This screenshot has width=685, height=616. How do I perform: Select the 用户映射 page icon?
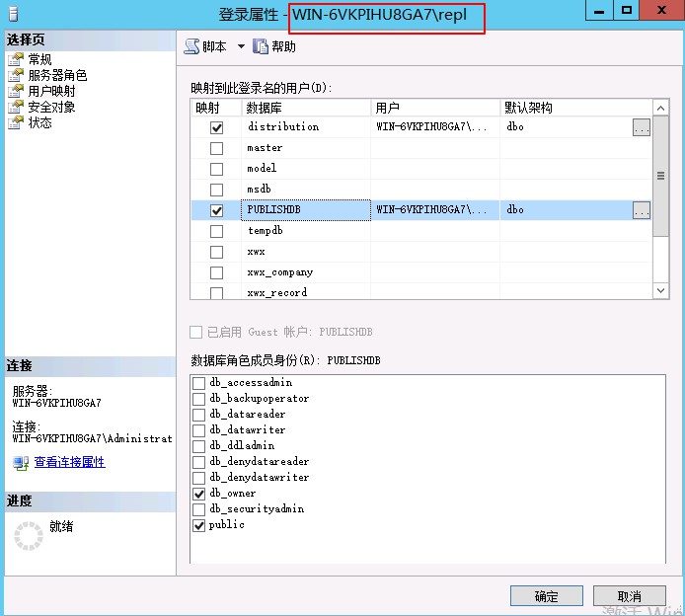[x=16, y=92]
